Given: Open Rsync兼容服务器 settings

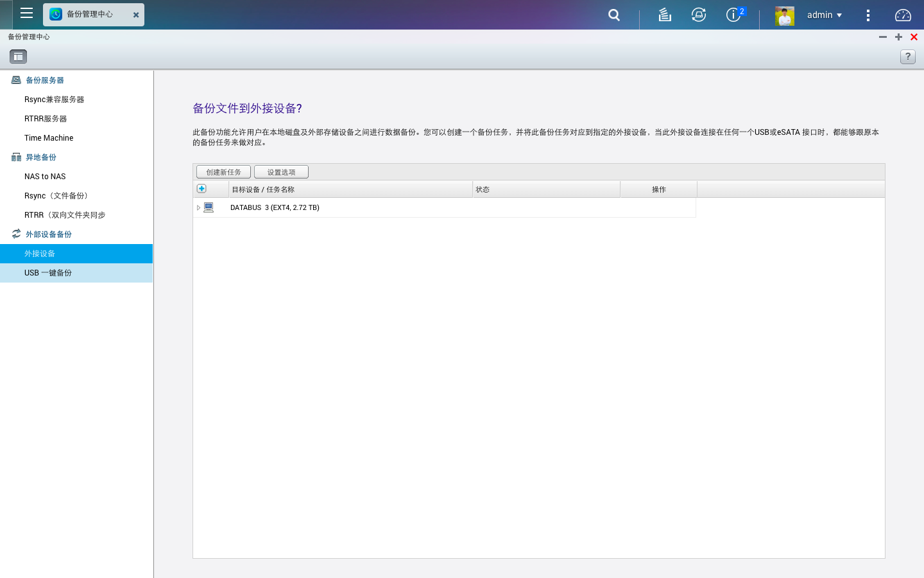Looking at the screenshot, I should tap(55, 100).
